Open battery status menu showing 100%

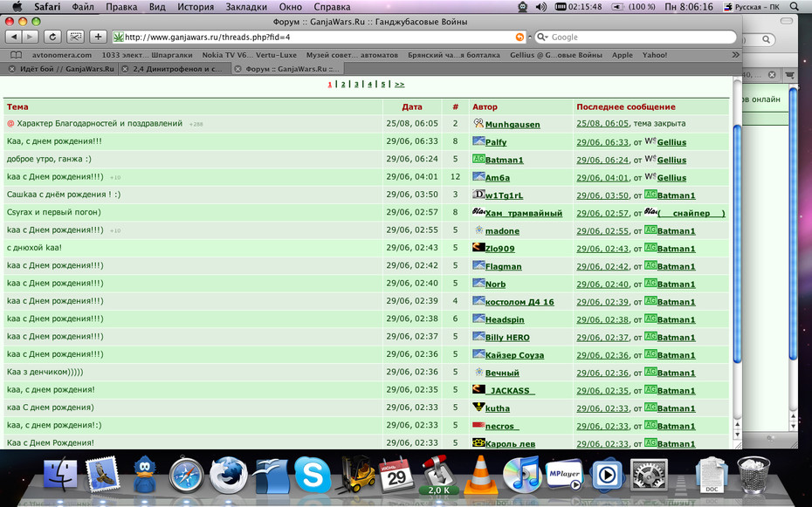(x=634, y=7)
